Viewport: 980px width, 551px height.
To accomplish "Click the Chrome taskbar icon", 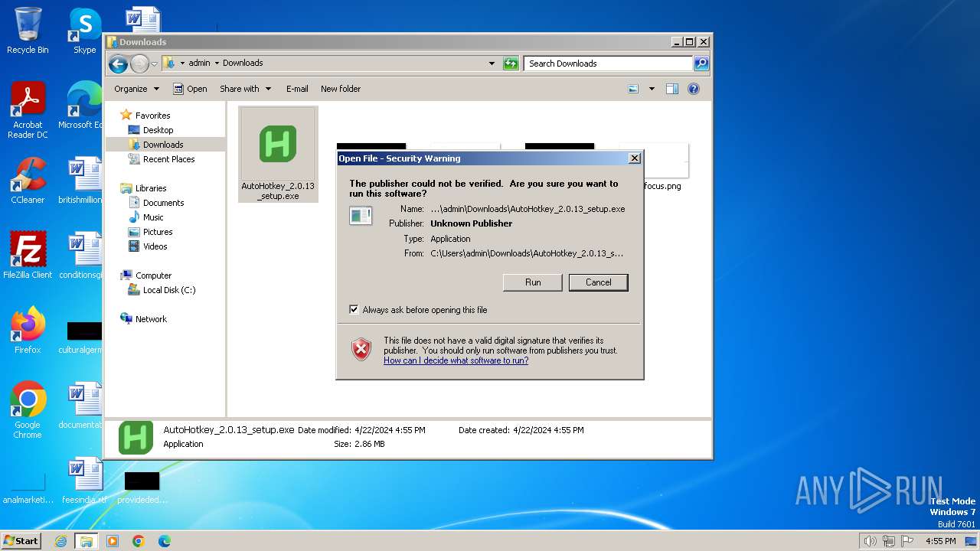I will pyautogui.click(x=139, y=541).
